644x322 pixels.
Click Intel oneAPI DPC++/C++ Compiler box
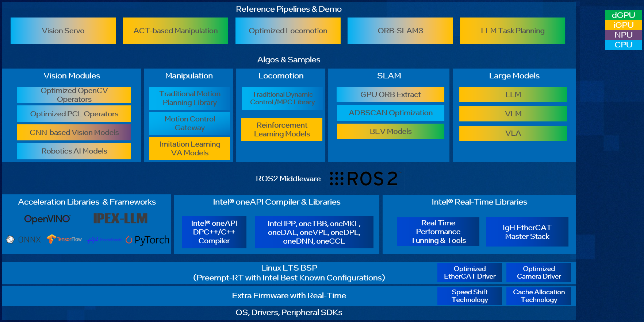point(214,232)
